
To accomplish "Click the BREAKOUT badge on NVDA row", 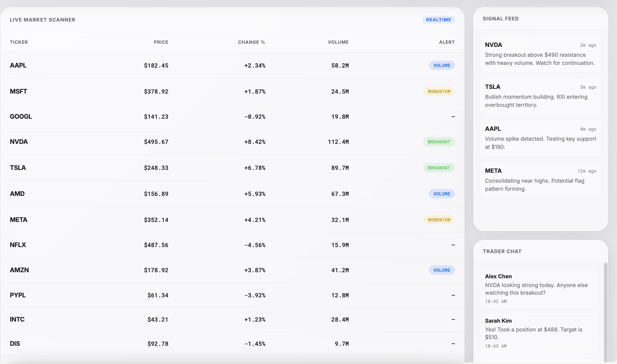I will 439,142.
